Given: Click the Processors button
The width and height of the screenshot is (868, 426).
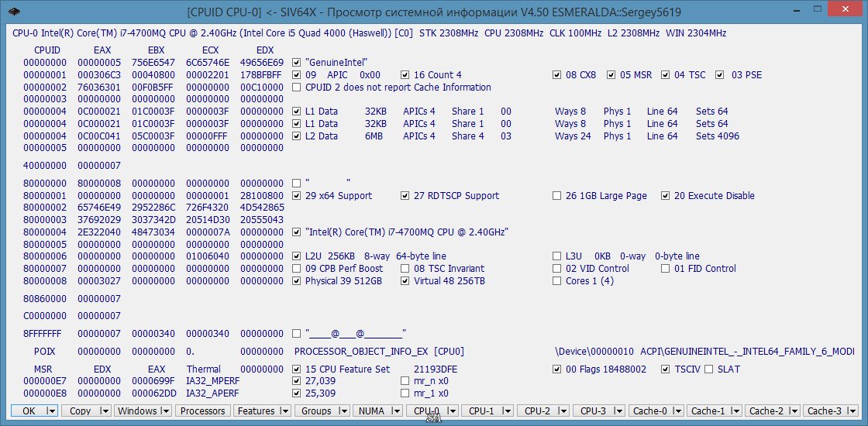Looking at the screenshot, I should (202, 411).
